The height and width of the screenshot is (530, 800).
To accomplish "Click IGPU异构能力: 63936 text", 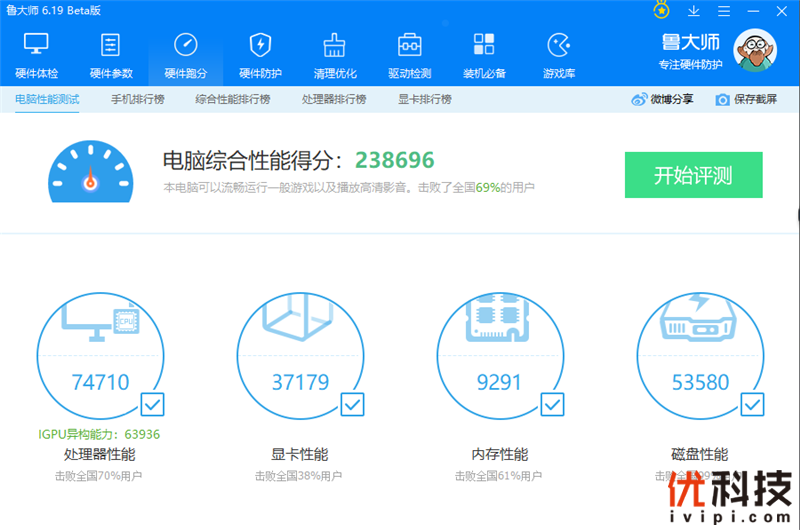I will [x=99, y=434].
